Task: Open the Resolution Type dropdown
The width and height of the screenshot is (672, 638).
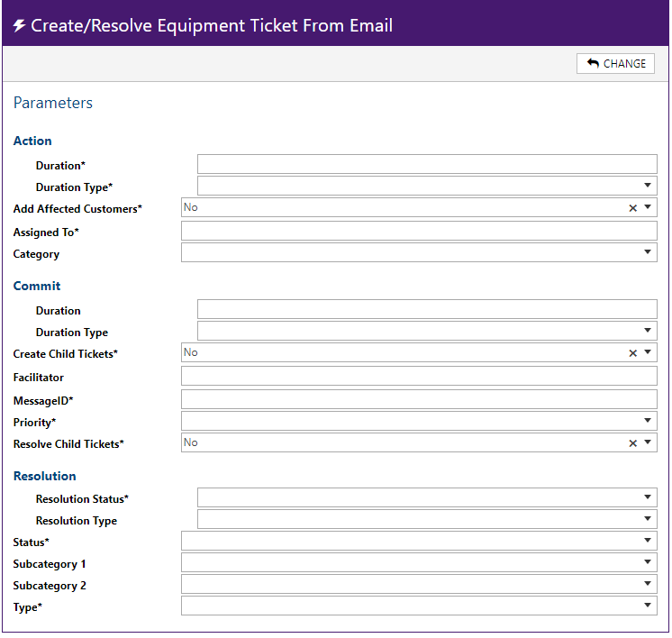Action: pos(427,519)
